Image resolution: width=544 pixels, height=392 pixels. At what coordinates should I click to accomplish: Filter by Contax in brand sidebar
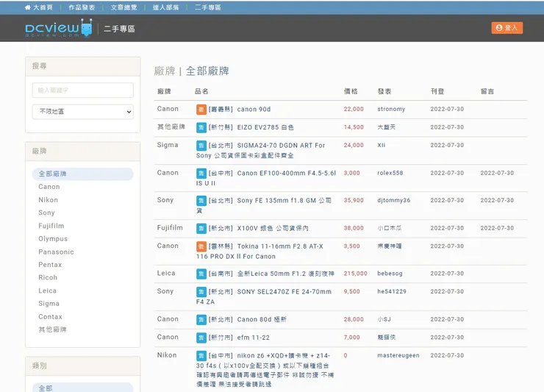[50, 317]
